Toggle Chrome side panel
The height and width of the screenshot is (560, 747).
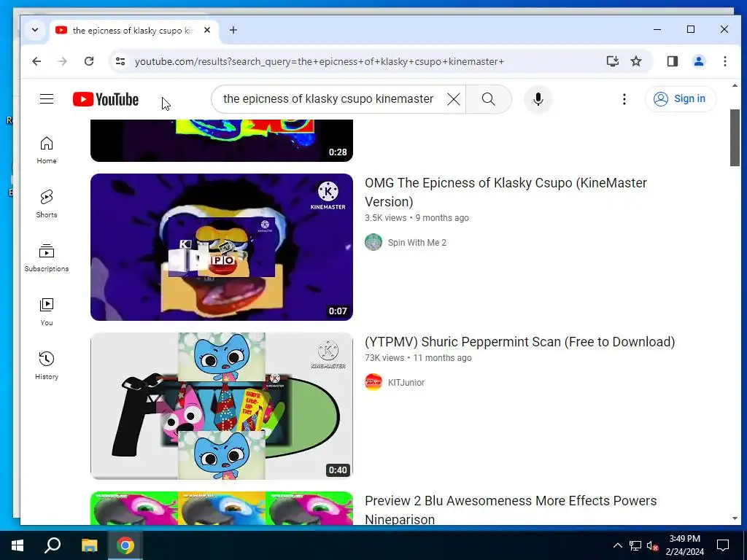pyautogui.click(x=672, y=61)
